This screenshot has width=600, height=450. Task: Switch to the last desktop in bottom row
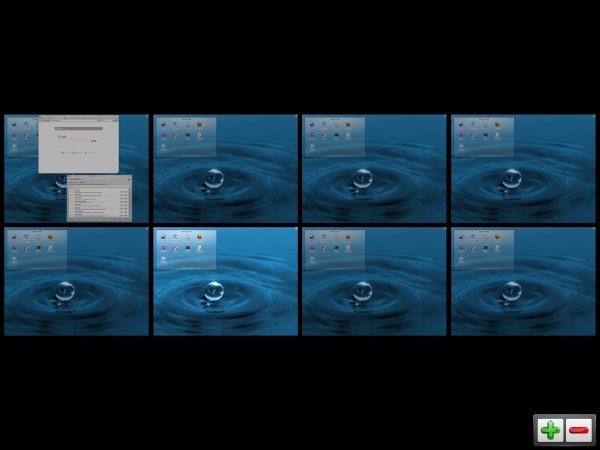[x=523, y=282]
